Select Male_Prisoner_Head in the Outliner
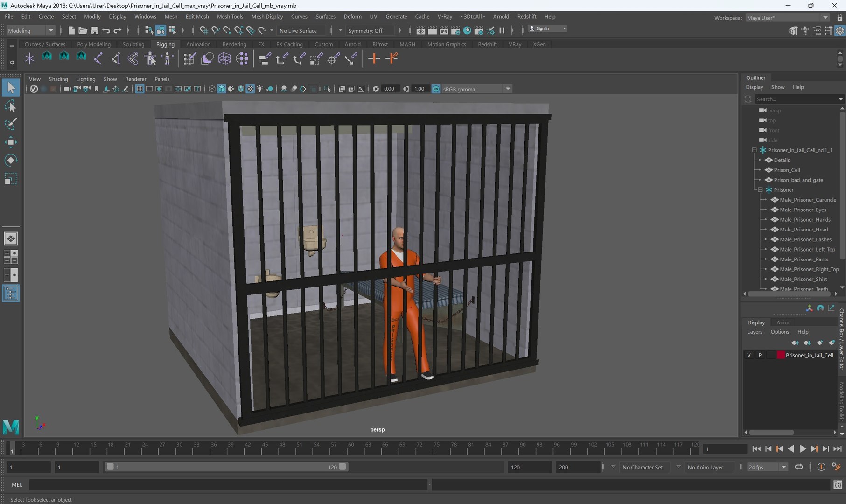Screen dimensions: 846x504 pyautogui.click(x=804, y=230)
